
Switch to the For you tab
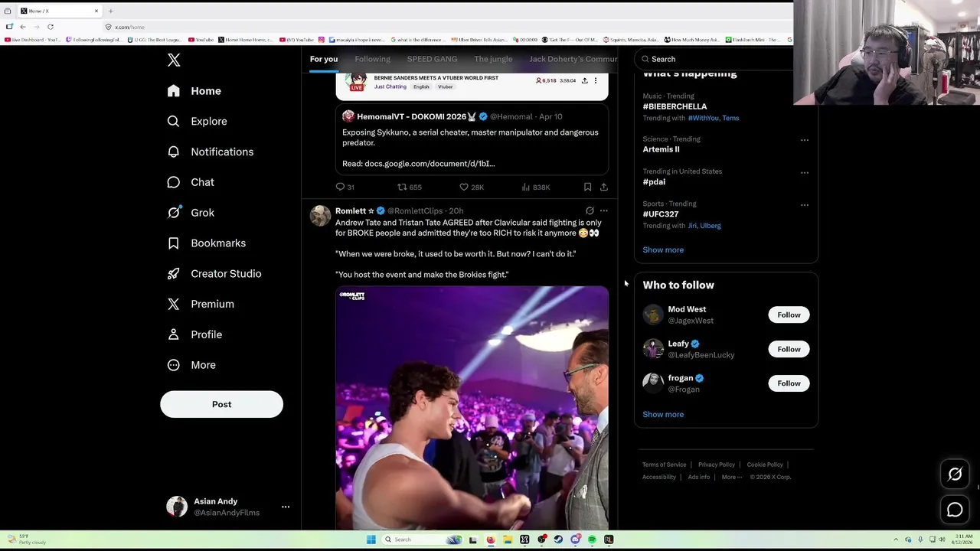[324, 59]
